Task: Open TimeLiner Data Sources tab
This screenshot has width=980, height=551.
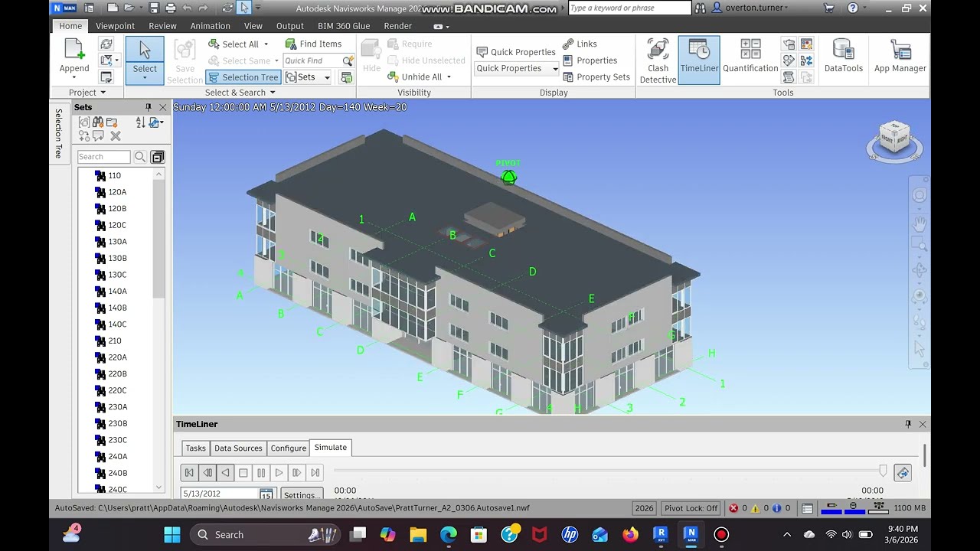Action: [x=238, y=448]
